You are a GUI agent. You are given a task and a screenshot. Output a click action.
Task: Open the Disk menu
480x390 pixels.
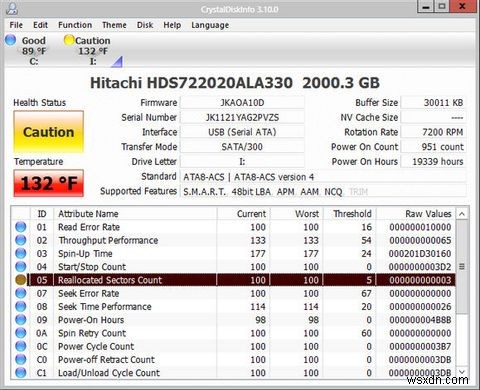pyautogui.click(x=145, y=25)
